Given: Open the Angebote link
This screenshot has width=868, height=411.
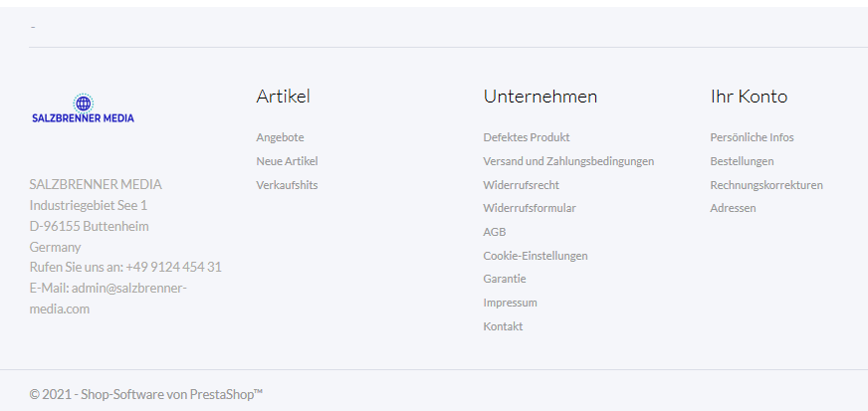Looking at the screenshot, I should tap(280, 137).
